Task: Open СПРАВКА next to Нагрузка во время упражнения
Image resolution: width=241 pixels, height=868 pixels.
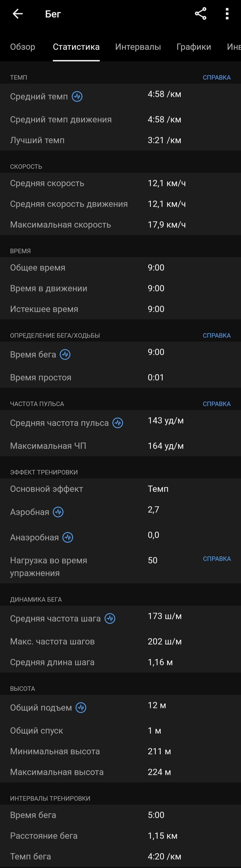Action: 217,559
